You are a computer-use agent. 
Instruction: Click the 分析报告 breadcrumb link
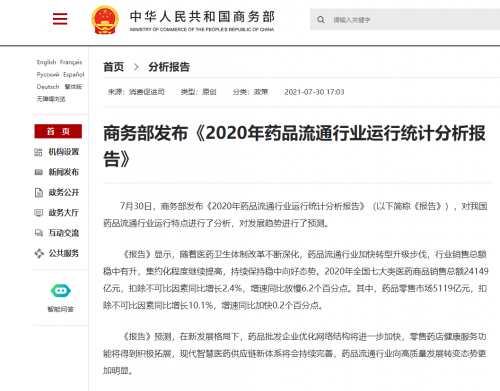[169, 67]
